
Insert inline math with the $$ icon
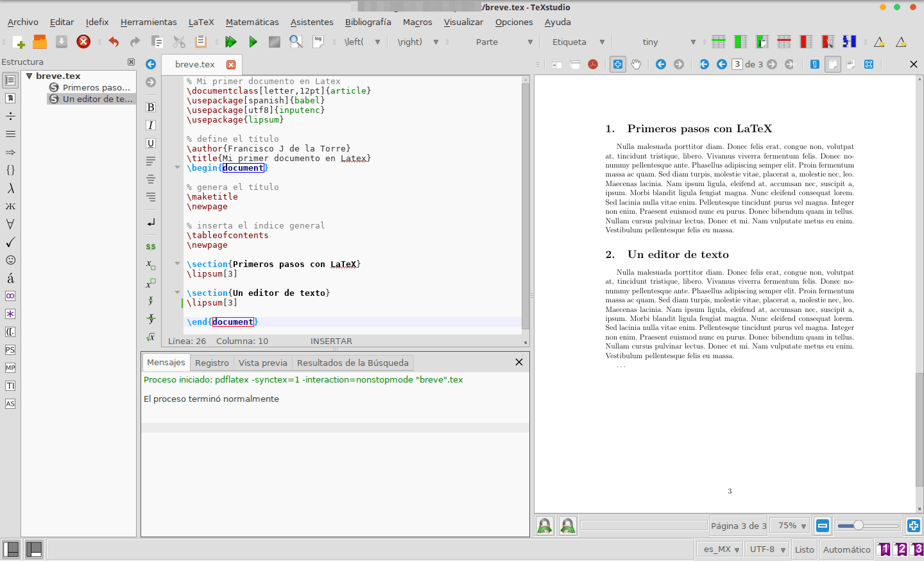point(150,246)
